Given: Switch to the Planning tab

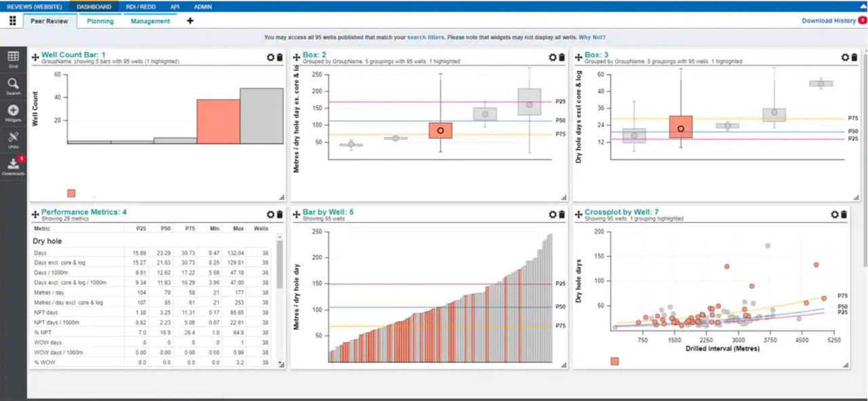Looking at the screenshot, I should 100,21.
